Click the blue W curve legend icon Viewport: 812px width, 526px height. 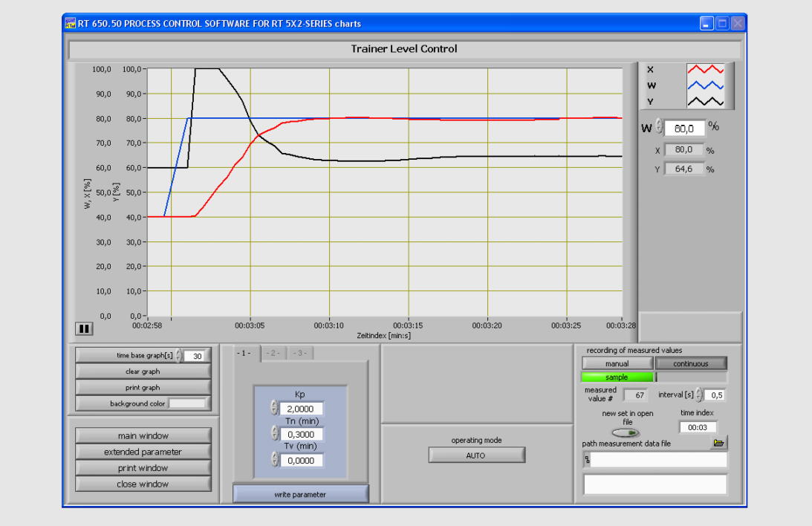tap(704, 86)
